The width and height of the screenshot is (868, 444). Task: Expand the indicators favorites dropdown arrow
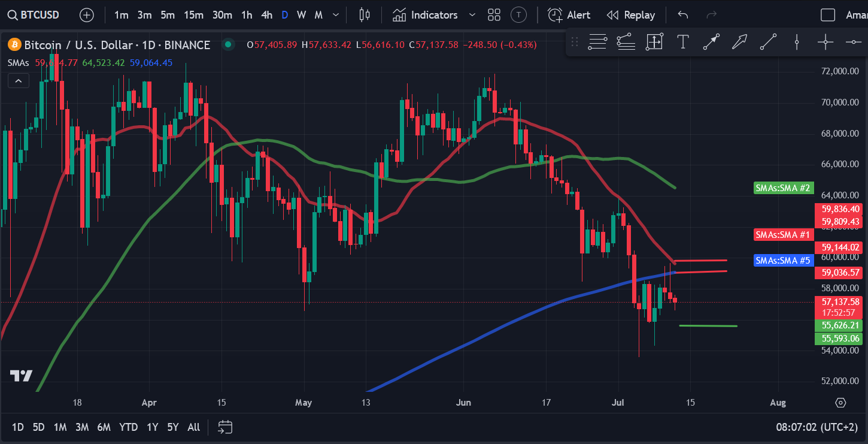[x=472, y=15]
